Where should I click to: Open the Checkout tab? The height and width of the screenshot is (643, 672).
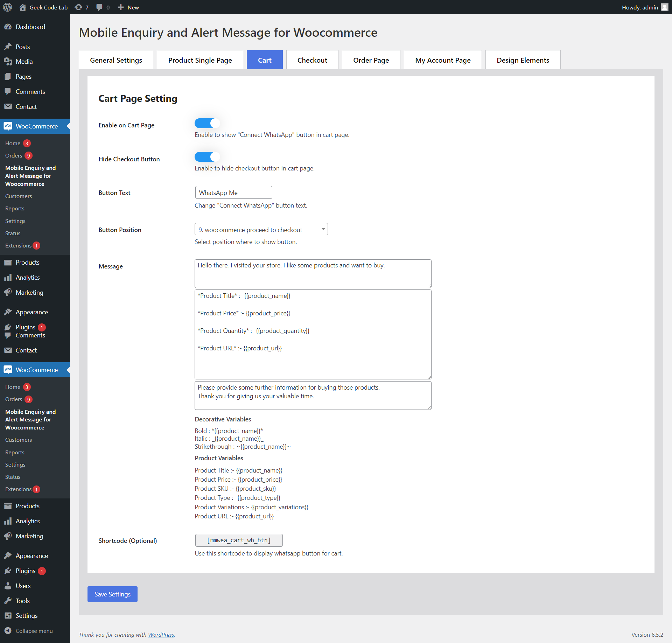pos(312,60)
